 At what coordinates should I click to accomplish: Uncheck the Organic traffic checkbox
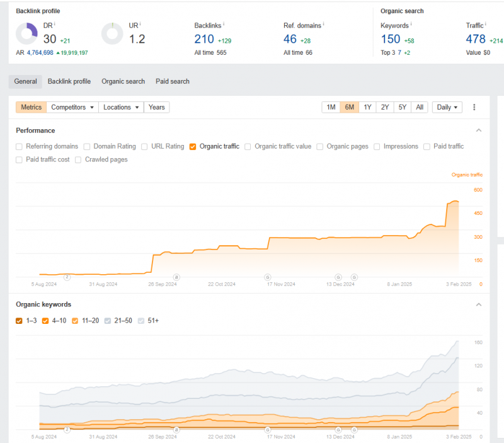pyautogui.click(x=193, y=146)
